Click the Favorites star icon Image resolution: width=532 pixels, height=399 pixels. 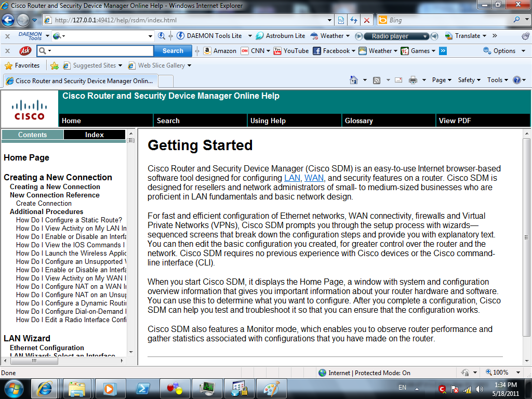pyautogui.click(x=8, y=65)
